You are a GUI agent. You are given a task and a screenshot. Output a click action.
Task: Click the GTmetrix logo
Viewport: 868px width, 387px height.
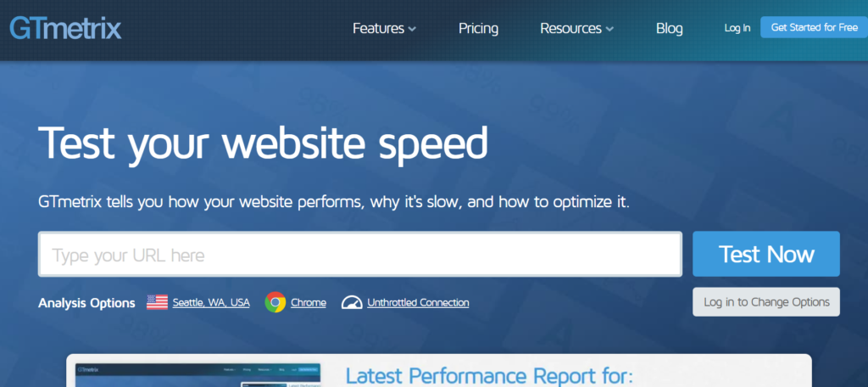coord(65,28)
